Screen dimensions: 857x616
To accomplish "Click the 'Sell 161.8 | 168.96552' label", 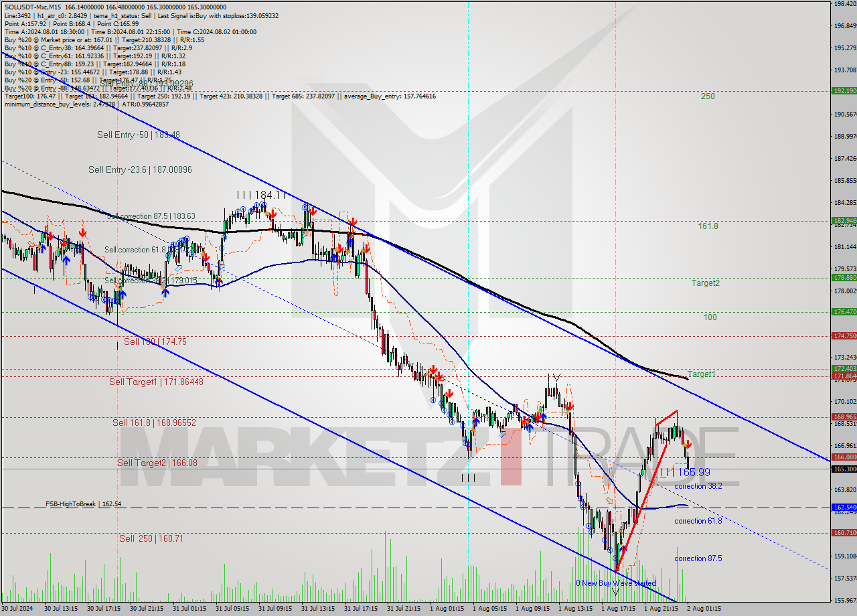I will click(154, 422).
